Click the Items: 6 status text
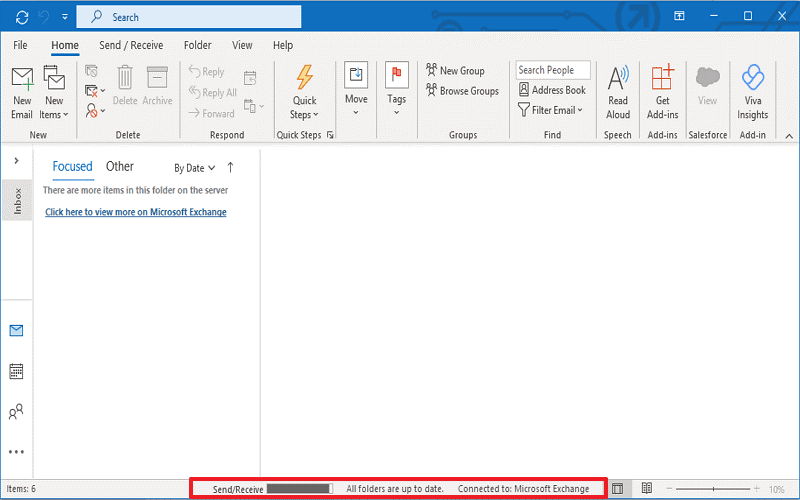Image resolution: width=800 pixels, height=500 pixels. coord(21,489)
